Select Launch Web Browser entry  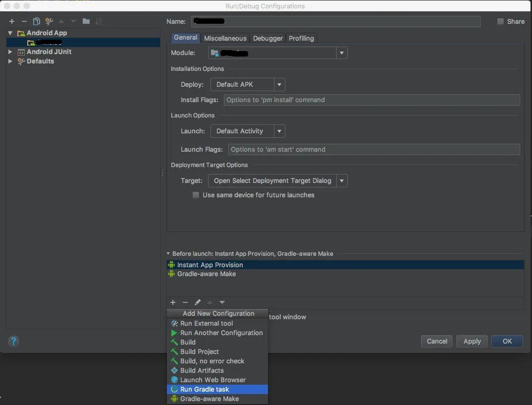click(217, 380)
